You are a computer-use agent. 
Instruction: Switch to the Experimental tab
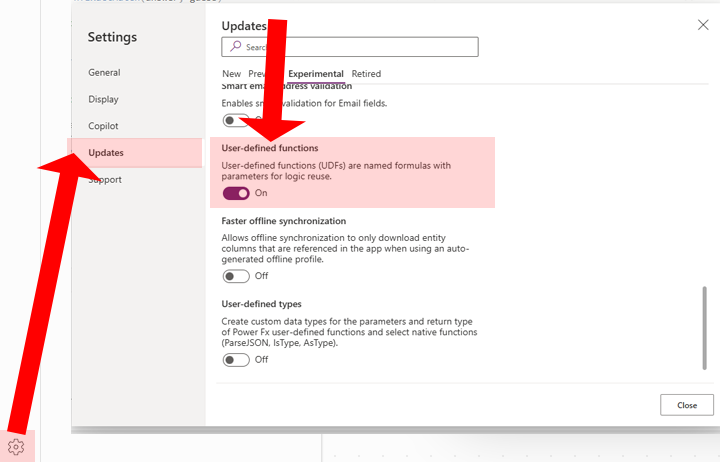tap(316, 73)
